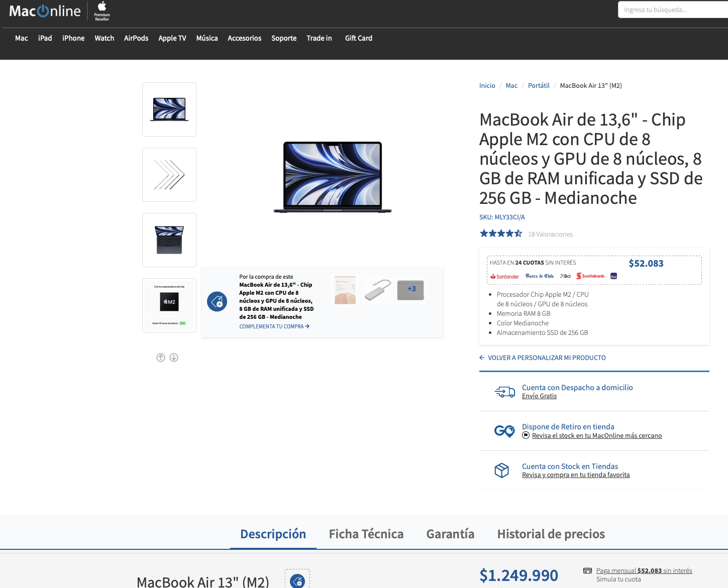
Task: Click Revisa el stock en tu MacOnline link
Action: pyautogui.click(x=597, y=435)
